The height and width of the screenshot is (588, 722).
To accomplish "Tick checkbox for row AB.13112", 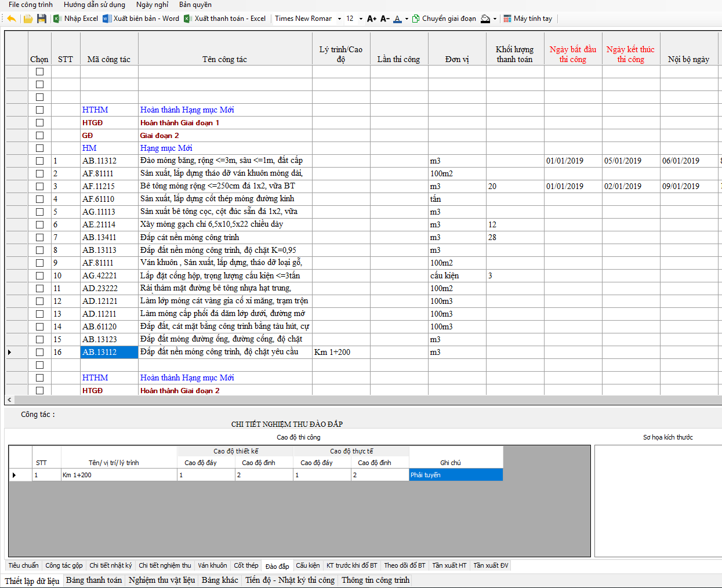I will (39, 352).
